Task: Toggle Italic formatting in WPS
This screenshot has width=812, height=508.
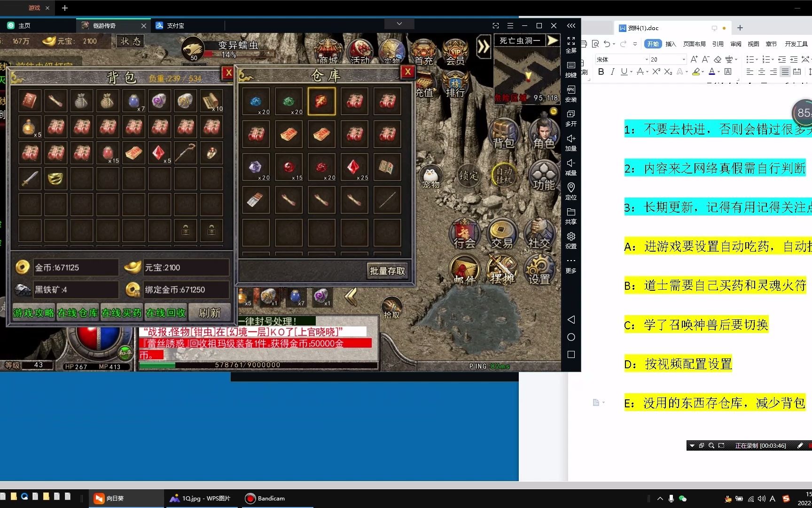Action: (x=612, y=71)
